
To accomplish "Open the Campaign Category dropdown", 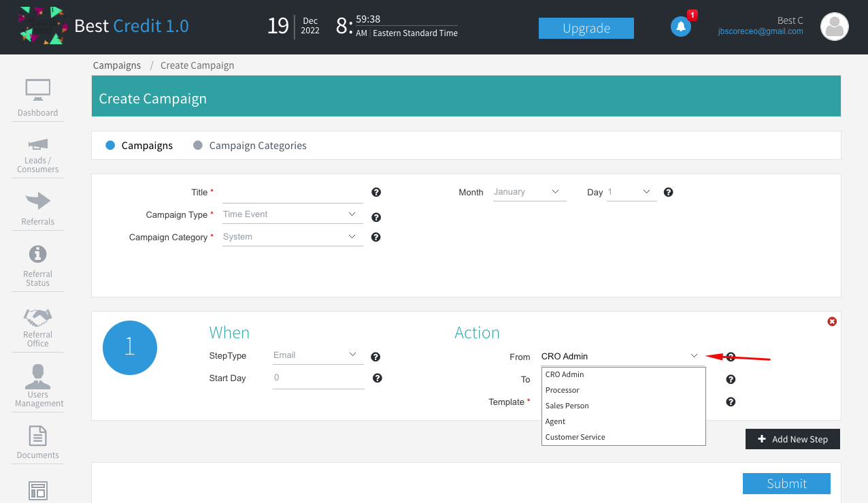I will pos(293,237).
